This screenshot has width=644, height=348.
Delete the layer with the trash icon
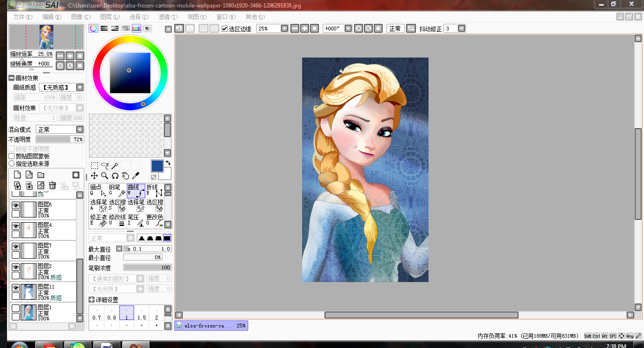click(x=52, y=186)
